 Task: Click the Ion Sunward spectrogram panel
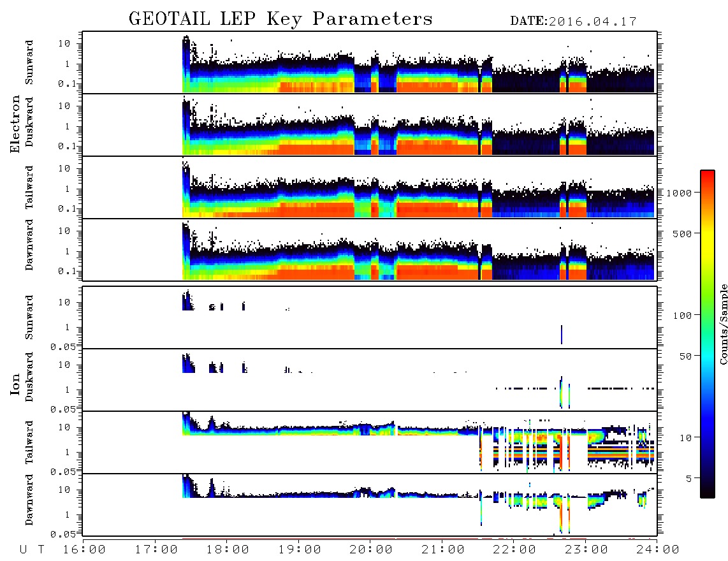pos(370,317)
